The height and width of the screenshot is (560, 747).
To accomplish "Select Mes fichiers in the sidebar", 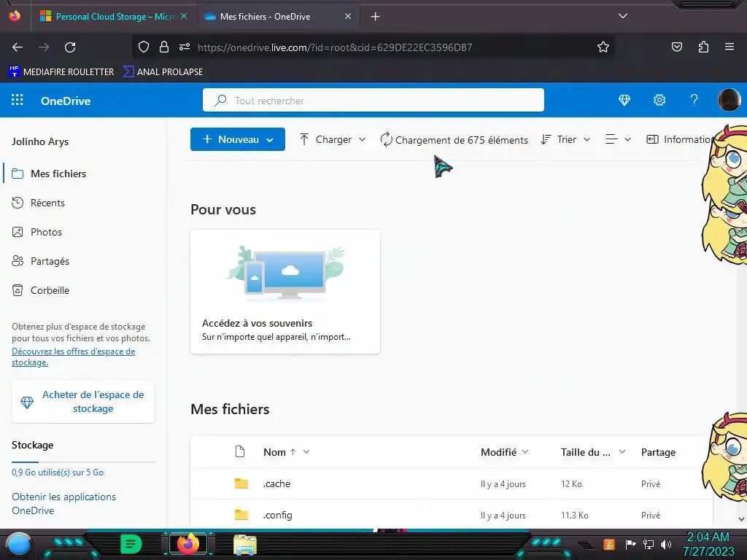I will pos(58,174).
